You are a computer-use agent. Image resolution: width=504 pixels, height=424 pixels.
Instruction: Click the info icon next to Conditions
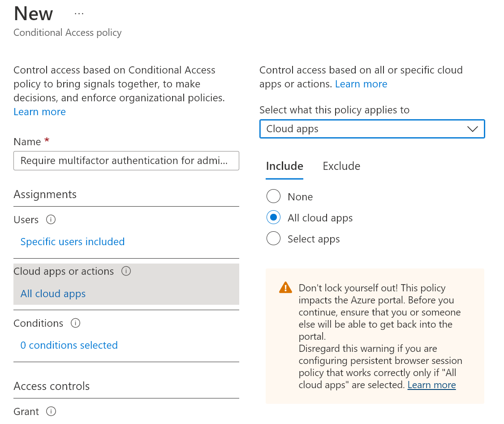click(76, 323)
